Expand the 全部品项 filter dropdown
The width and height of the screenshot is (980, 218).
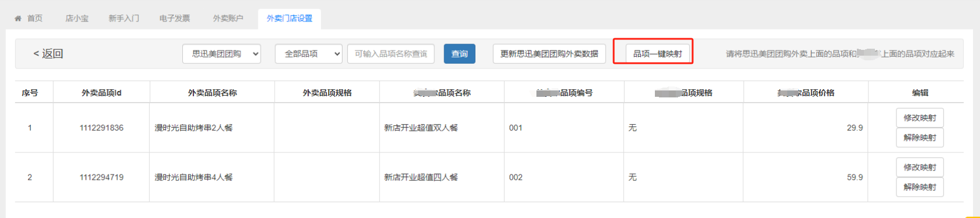(x=309, y=54)
